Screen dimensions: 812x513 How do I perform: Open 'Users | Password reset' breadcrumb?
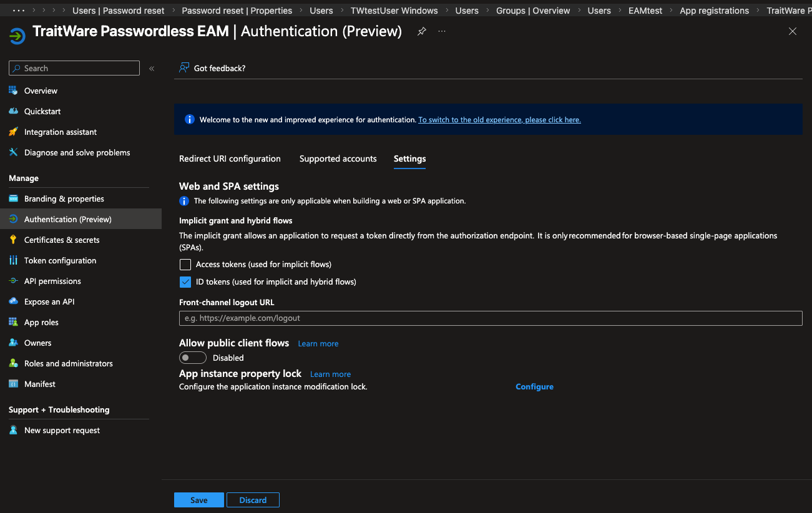119,11
